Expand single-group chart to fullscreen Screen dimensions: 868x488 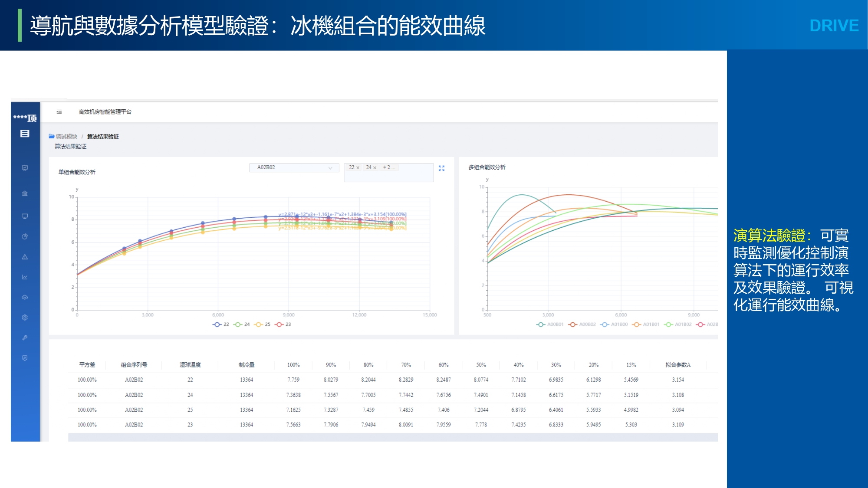[441, 168]
